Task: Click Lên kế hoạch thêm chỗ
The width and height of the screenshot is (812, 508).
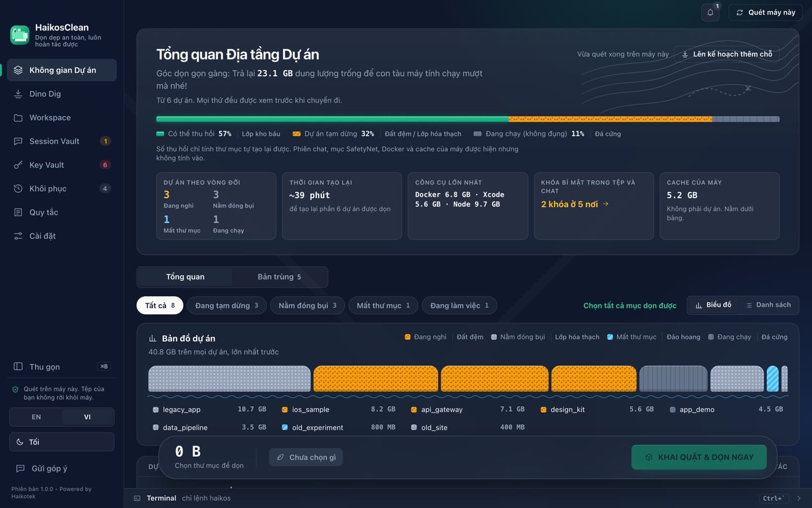Action: [x=727, y=54]
